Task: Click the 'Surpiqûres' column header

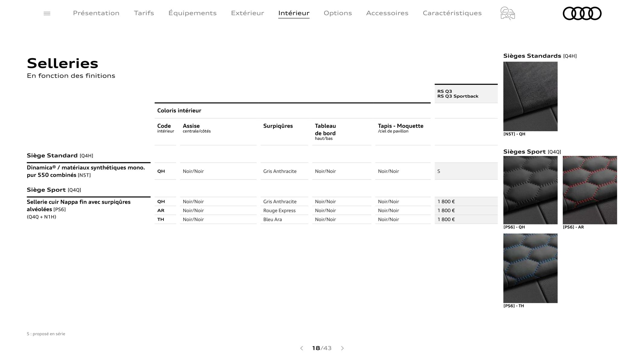Action: [x=278, y=126]
